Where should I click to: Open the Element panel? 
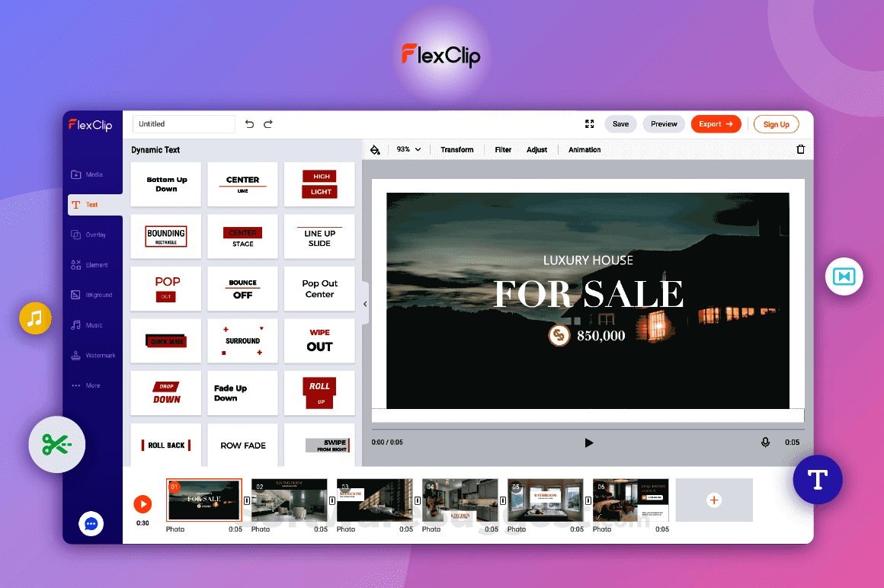[x=91, y=264]
